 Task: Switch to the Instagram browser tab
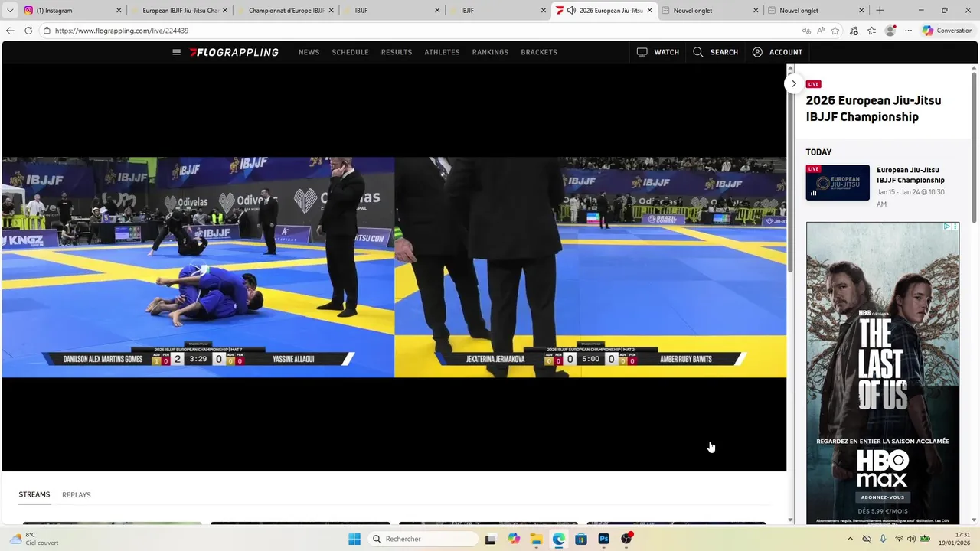coord(73,11)
